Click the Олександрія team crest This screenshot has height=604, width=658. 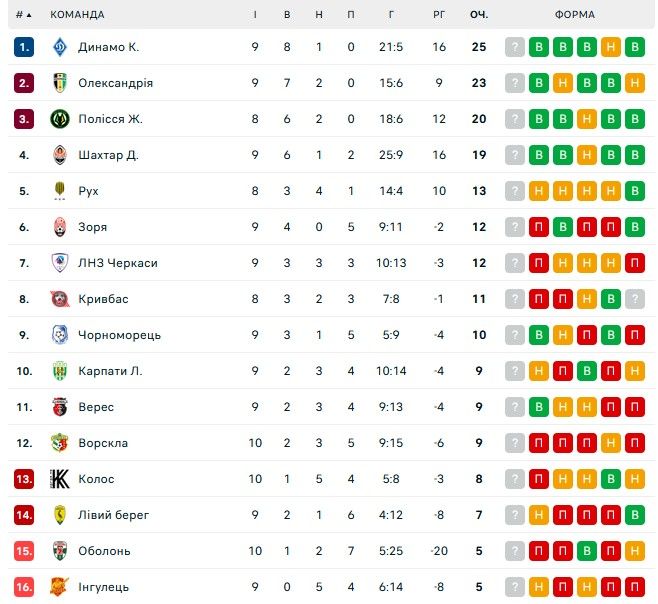pos(59,83)
